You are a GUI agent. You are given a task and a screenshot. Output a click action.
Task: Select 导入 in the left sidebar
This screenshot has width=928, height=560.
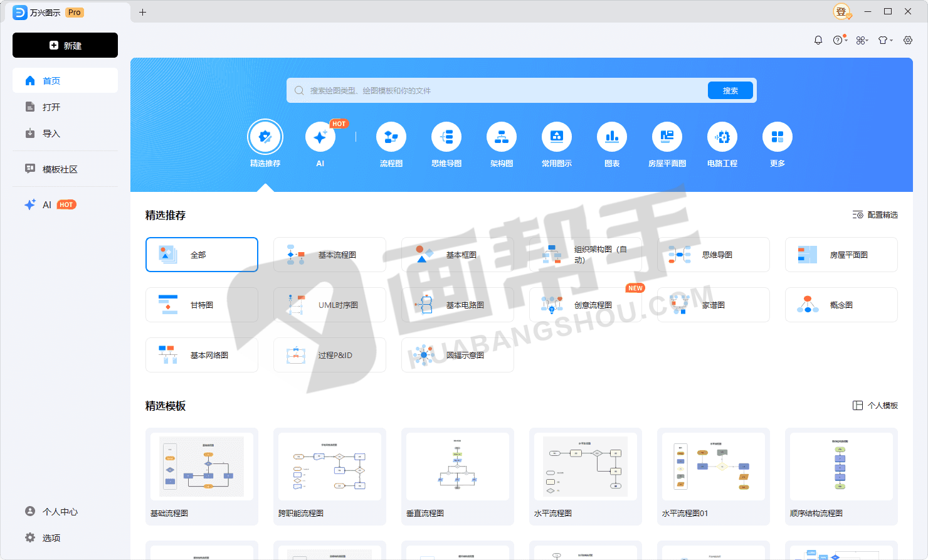tap(51, 134)
